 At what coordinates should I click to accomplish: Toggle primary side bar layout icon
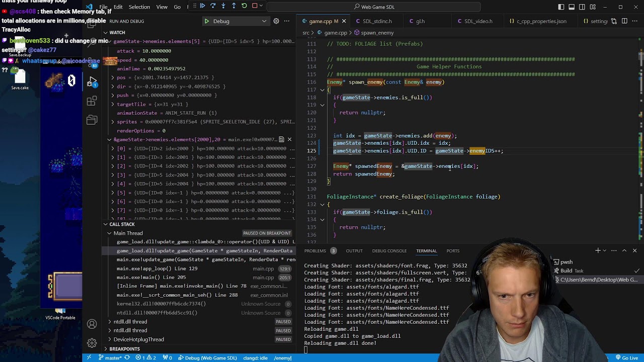(x=561, y=7)
